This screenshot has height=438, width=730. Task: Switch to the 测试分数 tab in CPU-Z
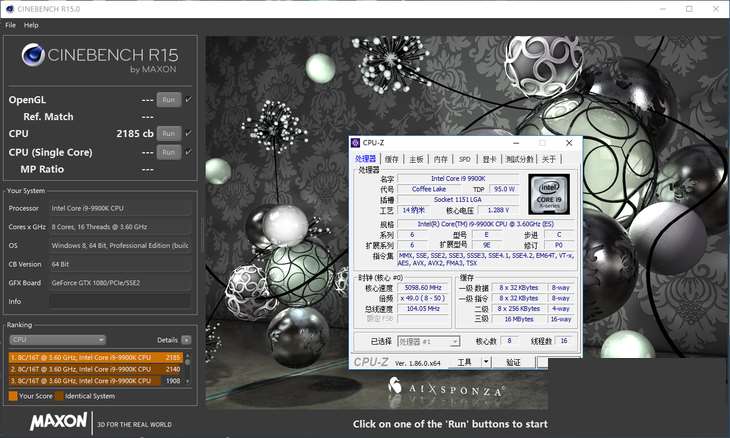coord(520,159)
